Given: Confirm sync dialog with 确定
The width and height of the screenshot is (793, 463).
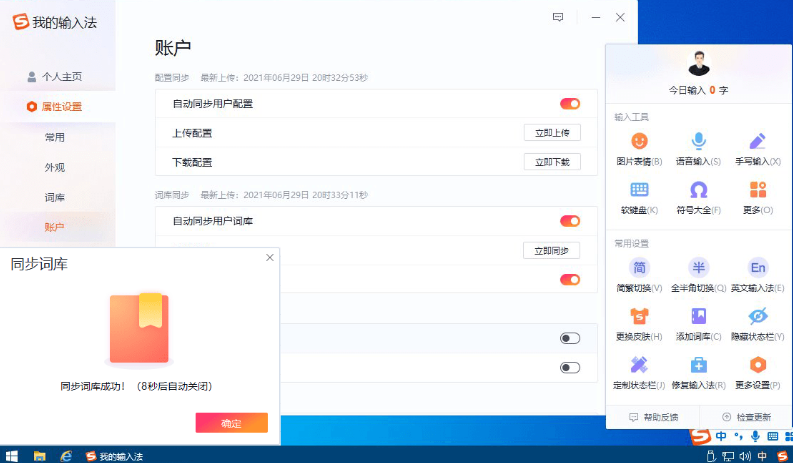Looking at the screenshot, I should pyautogui.click(x=232, y=423).
